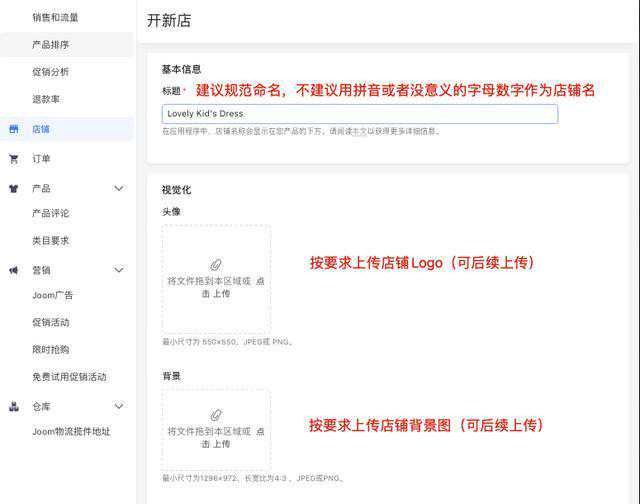This screenshot has width=640, height=504.
Task: Collapse the 产品 section chevron
Action: point(119,188)
